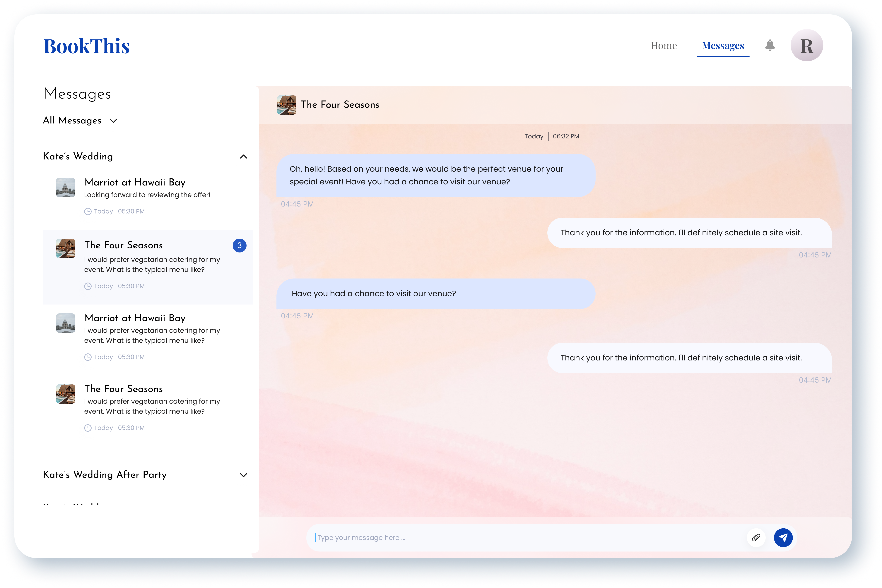Click the paperclip attachment icon
Screen dimensions: 882x588
(x=756, y=537)
